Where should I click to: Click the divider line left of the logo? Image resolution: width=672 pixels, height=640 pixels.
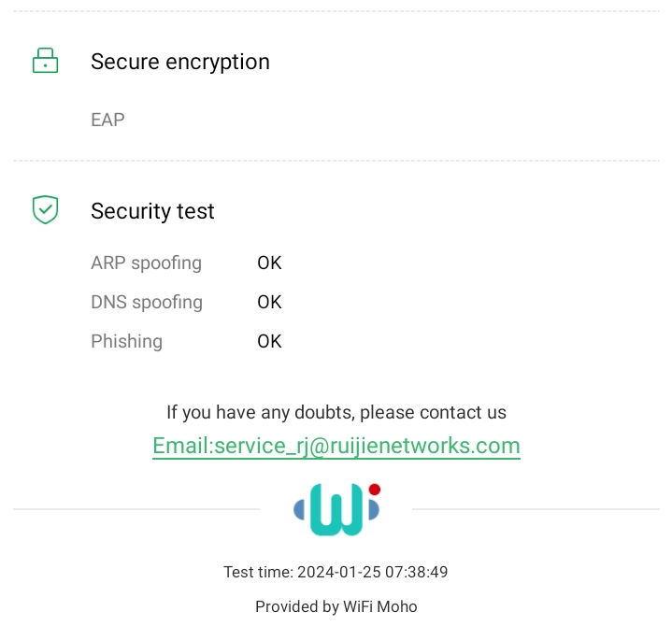(136, 509)
